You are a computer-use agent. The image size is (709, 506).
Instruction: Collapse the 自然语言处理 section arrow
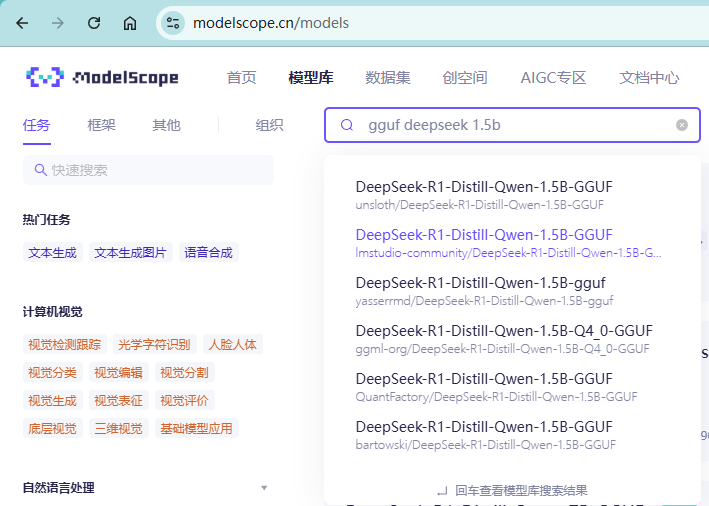264,488
